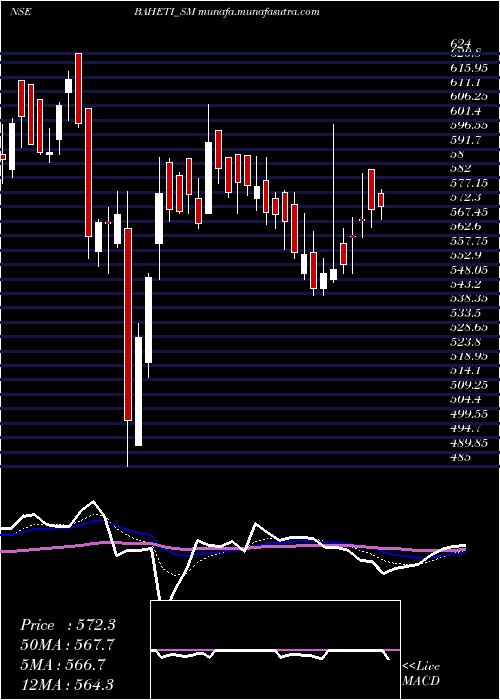Click the 543.2 price axis label
Viewport: 500px width, 700px height.
point(466,283)
